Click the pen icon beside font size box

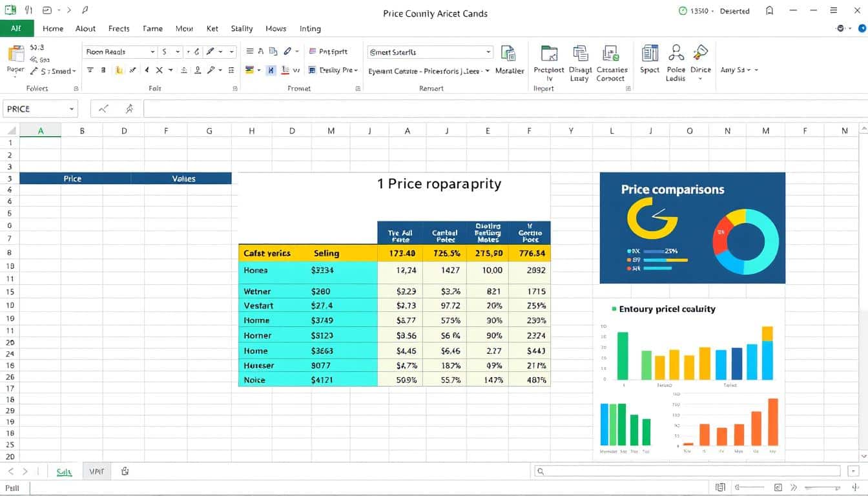point(210,52)
